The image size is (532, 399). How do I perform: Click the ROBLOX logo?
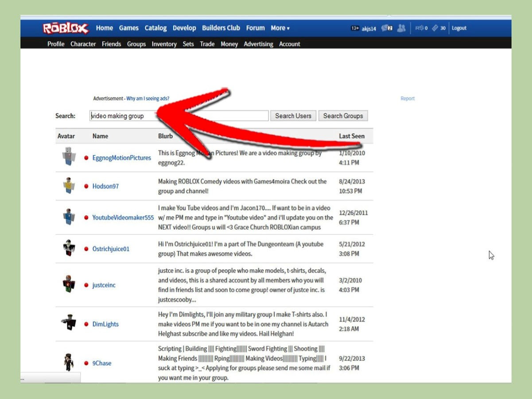[66, 28]
